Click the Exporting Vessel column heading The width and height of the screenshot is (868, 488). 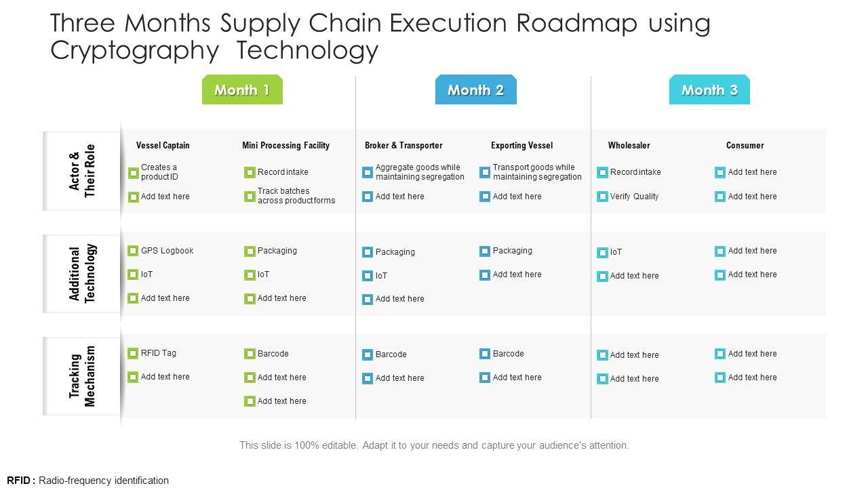pyautogui.click(x=521, y=145)
